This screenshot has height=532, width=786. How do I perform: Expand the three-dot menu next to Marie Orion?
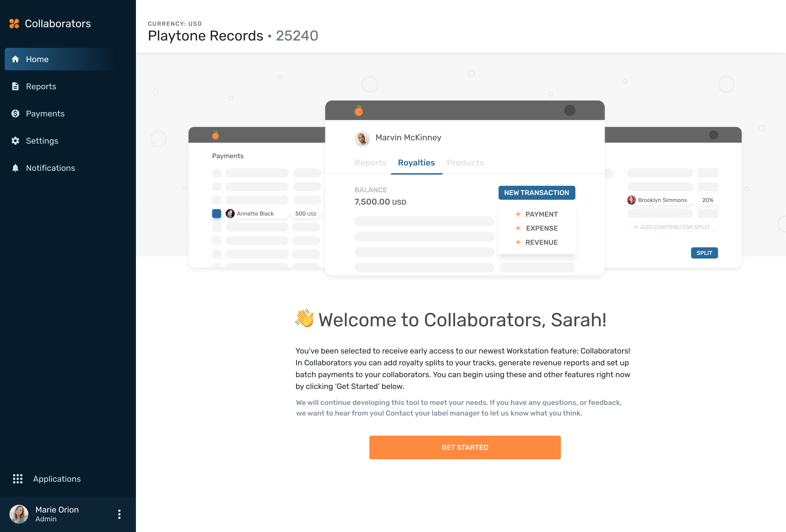[119, 514]
